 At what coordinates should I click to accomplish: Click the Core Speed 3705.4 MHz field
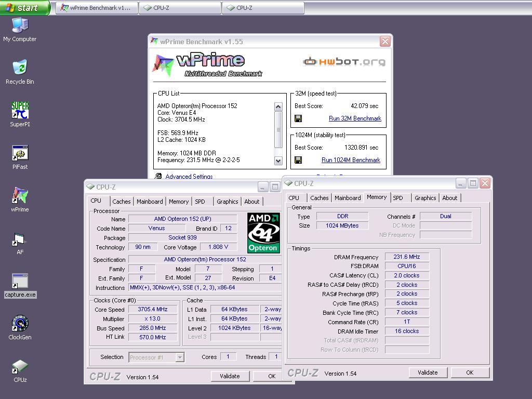(x=153, y=310)
